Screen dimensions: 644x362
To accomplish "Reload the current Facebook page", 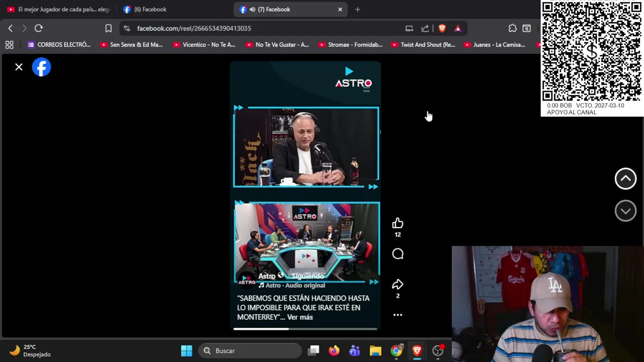I will click(x=39, y=28).
